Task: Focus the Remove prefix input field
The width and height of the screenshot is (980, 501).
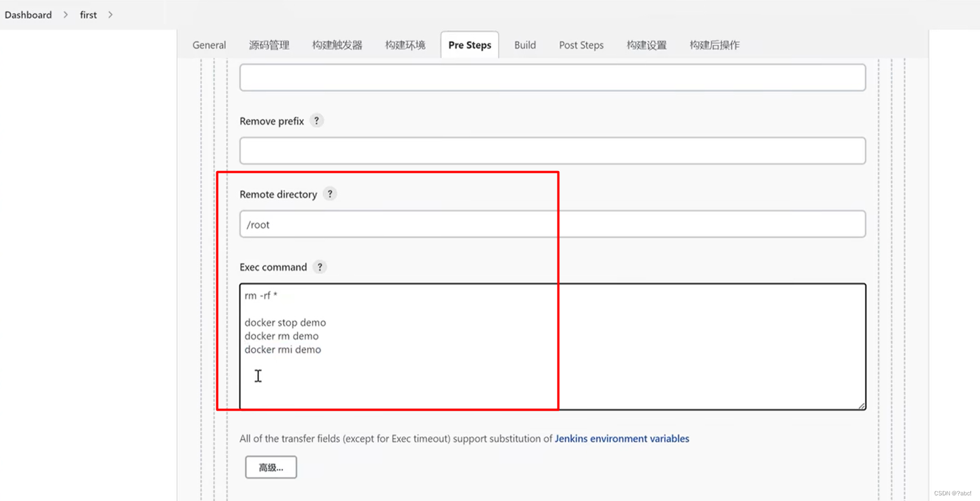Action: point(552,151)
